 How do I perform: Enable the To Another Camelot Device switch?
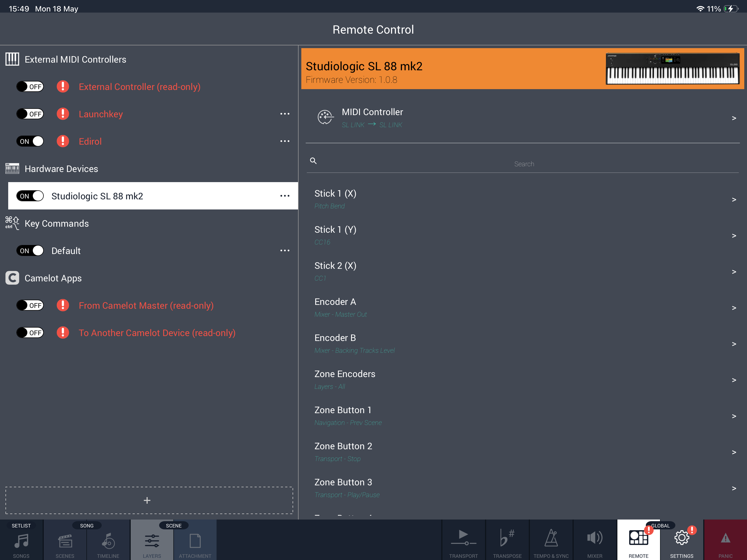tap(30, 333)
